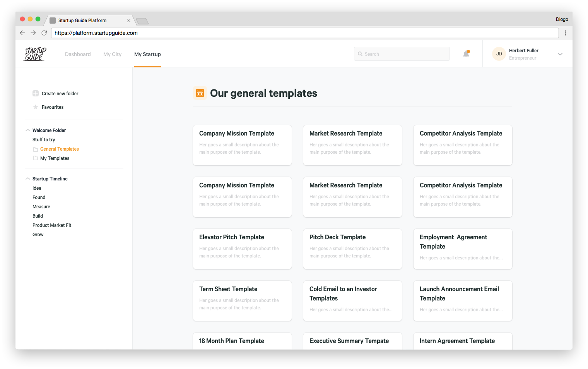This screenshot has width=588, height=369.
Task: Collapse the Startup Timeline section
Action: click(27, 178)
